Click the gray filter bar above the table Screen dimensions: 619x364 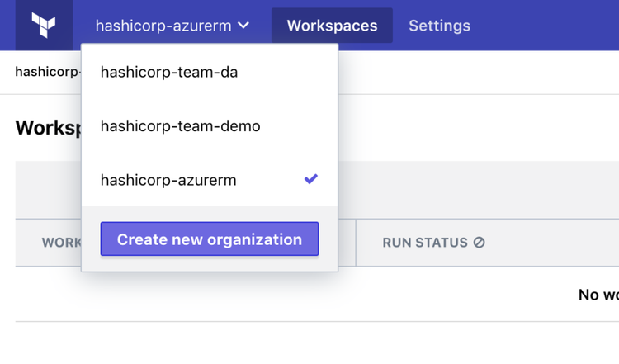pyautogui.click(x=479, y=190)
